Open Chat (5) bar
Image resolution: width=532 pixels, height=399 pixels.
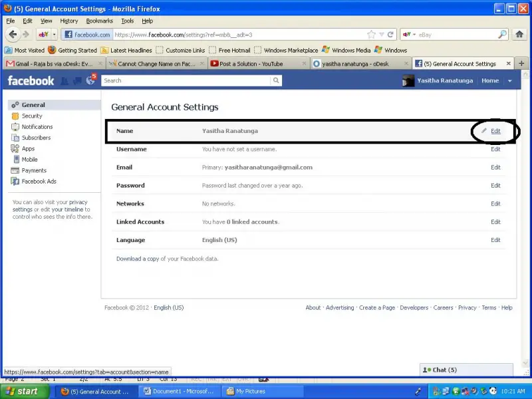tap(466, 370)
